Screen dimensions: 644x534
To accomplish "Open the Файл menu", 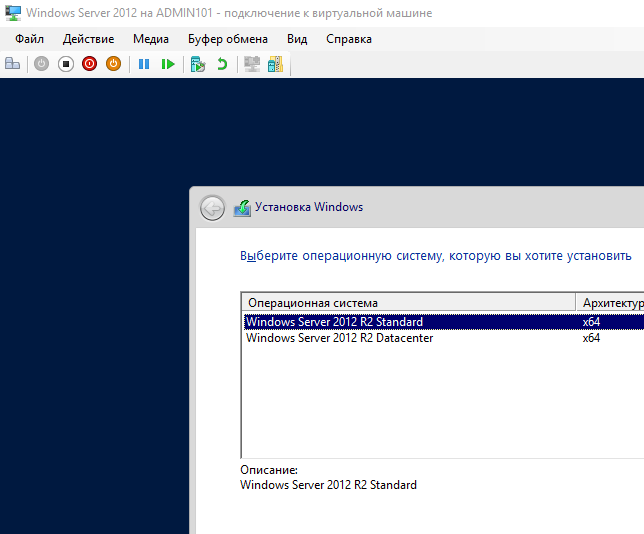I will 30,39.
